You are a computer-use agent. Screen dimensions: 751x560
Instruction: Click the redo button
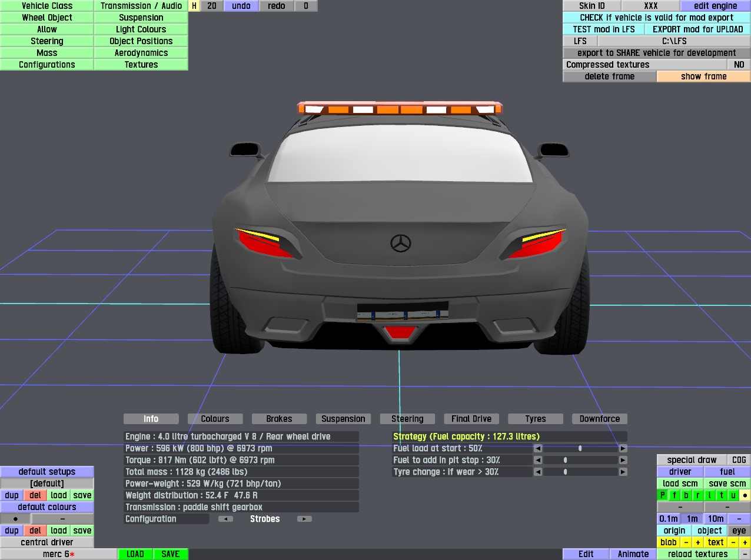tap(277, 6)
